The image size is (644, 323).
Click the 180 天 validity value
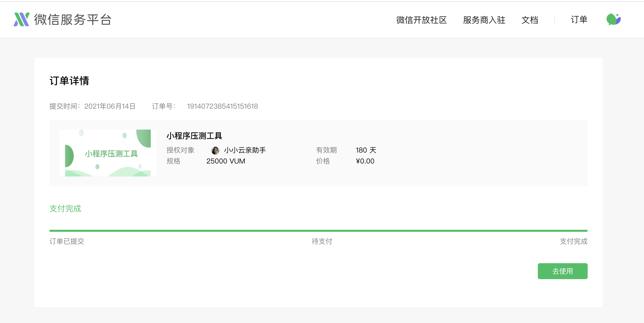click(366, 150)
